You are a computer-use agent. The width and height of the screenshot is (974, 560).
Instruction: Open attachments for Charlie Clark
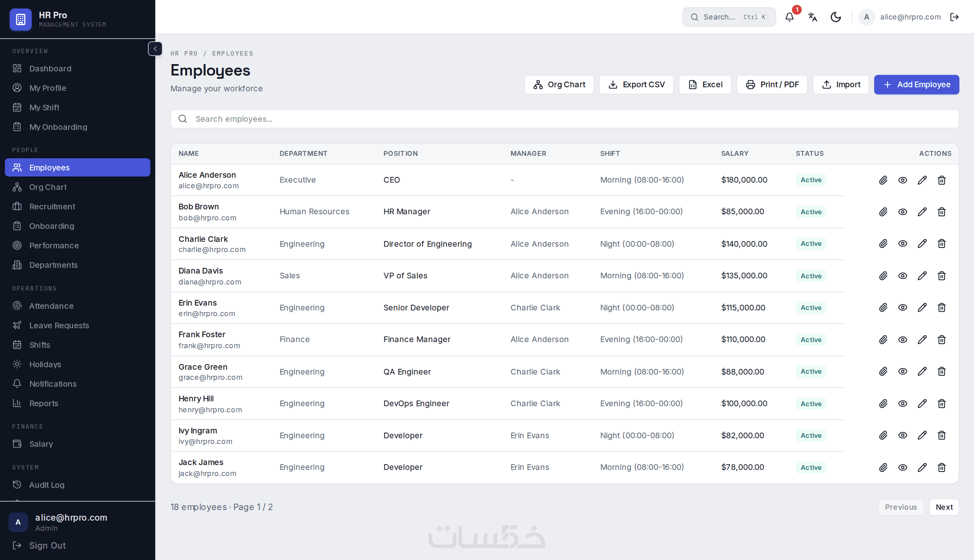click(883, 243)
